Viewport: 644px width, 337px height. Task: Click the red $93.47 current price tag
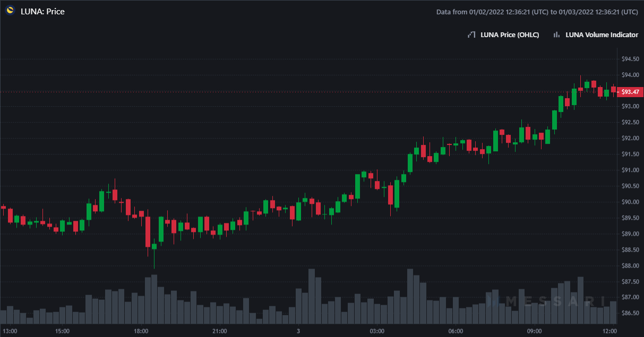629,92
